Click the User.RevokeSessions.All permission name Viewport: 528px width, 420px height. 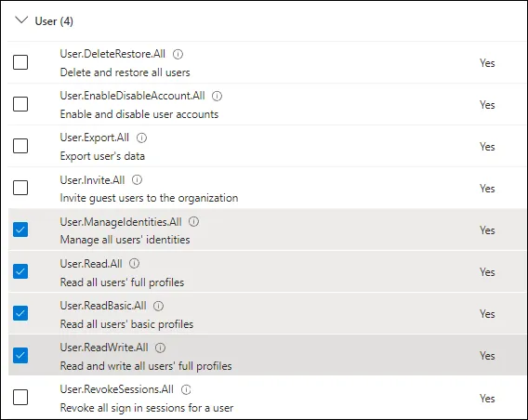click(116, 389)
